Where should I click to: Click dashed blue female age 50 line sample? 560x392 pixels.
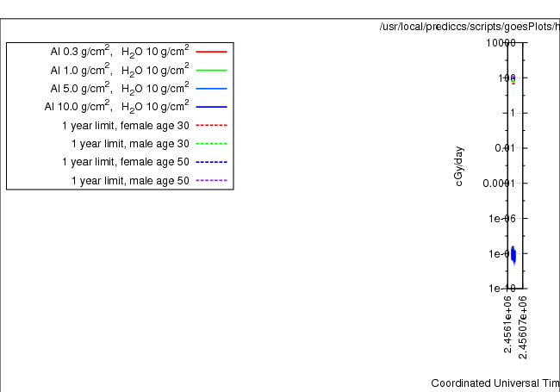tap(211, 162)
